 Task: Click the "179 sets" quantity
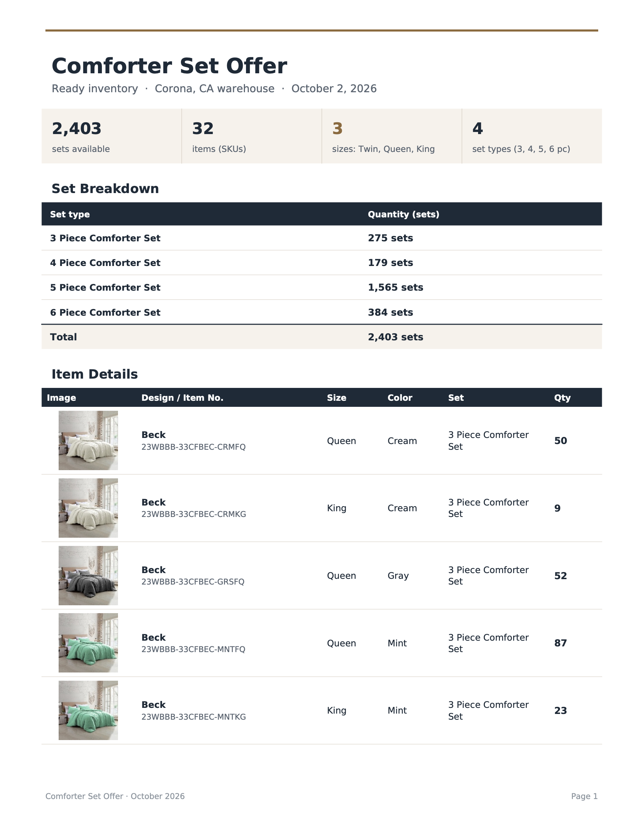[390, 263]
